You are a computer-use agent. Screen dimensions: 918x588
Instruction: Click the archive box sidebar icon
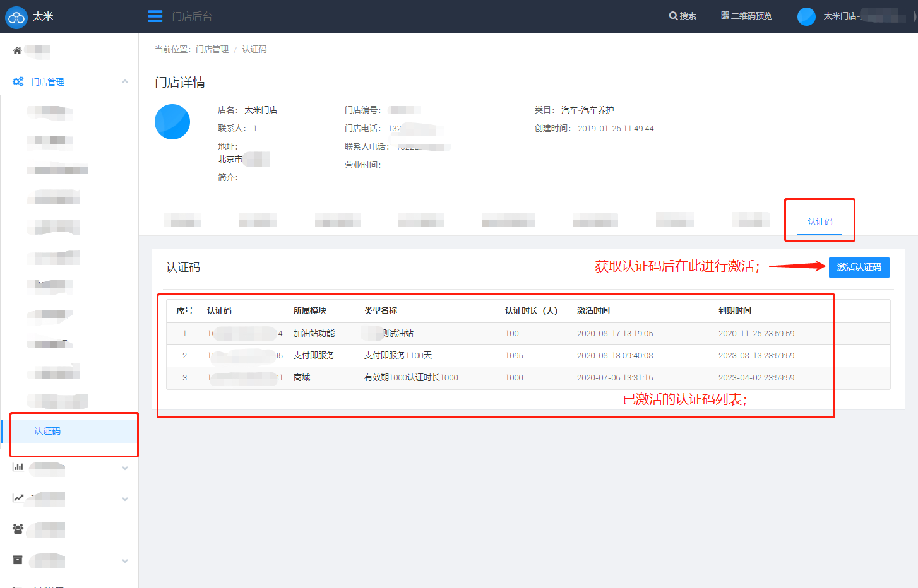click(18, 560)
